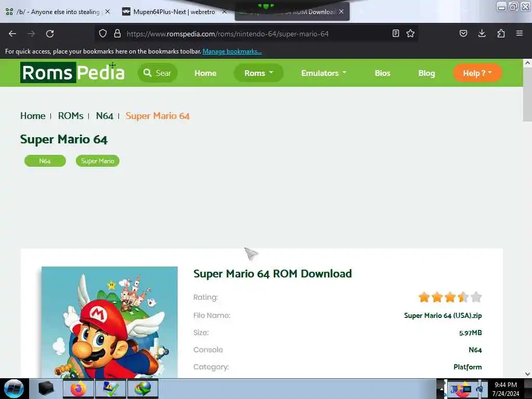Close the /b/ Anyone else tab
This screenshot has width=532, height=399.
click(108, 11)
